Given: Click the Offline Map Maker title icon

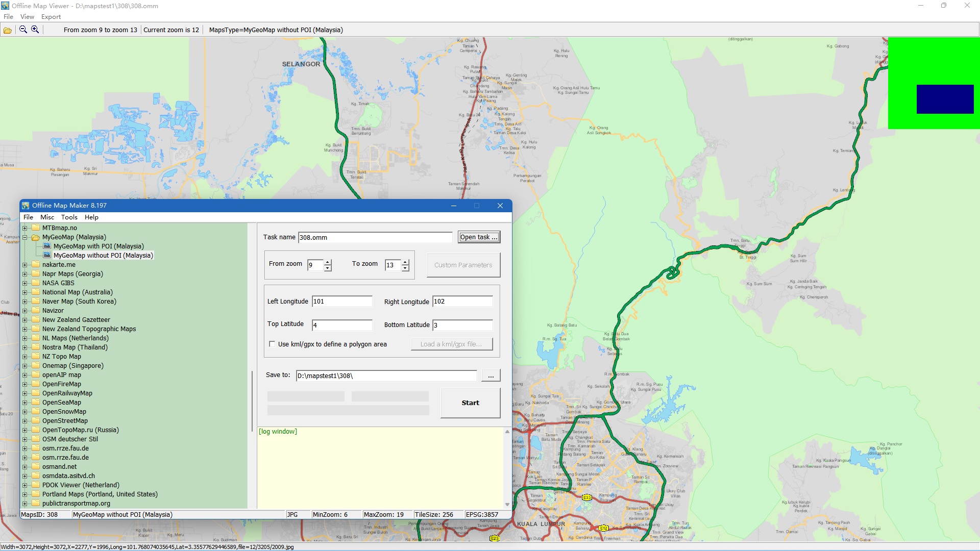Looking at the screenshot, I should pyautogui.click(x=26, y=206).
